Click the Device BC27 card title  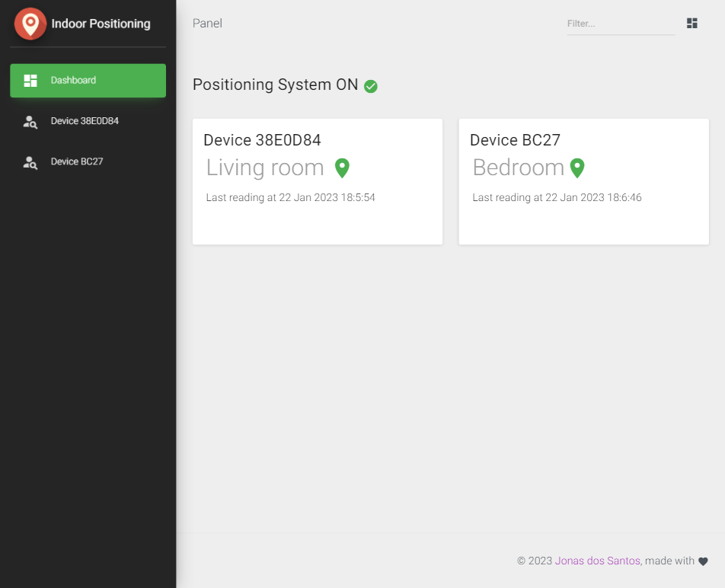click(515, 140)
